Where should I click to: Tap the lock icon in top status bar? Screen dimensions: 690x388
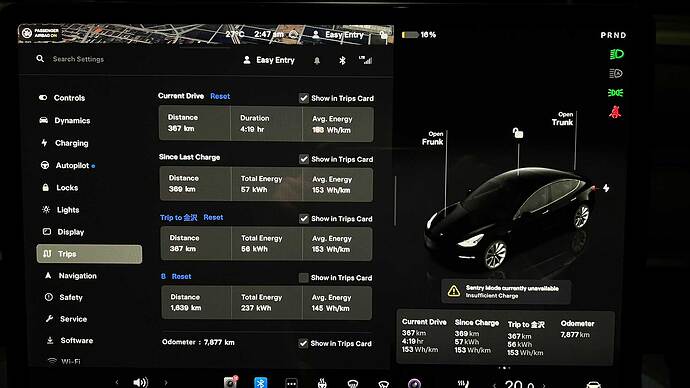pyautogui.click(x=384, y=34)
